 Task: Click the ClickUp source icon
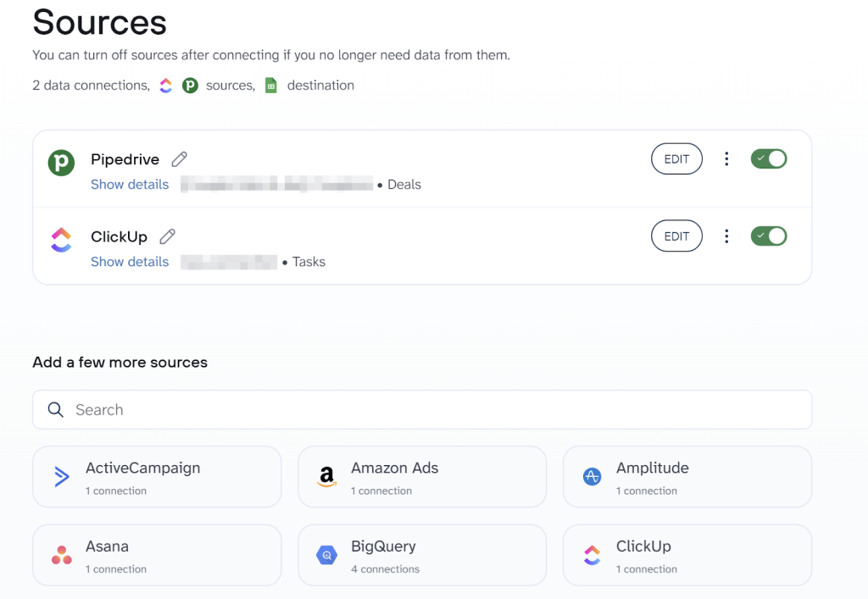(60, 238)
